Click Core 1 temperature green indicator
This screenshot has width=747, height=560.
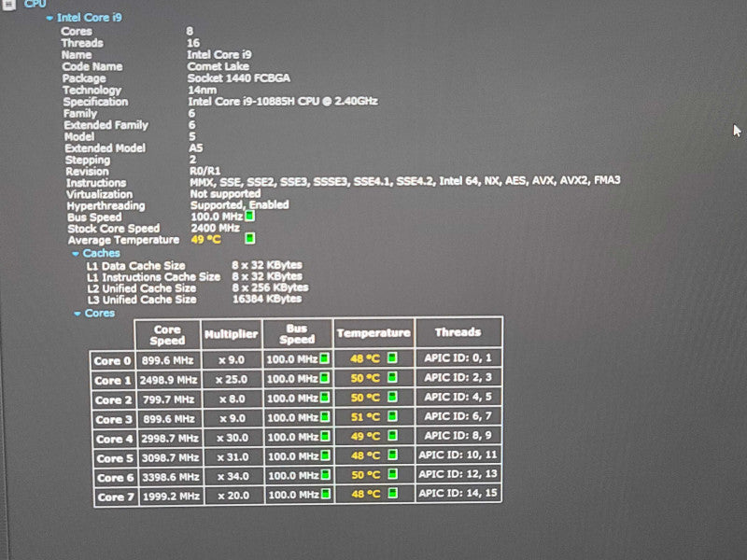pos(392,377)
